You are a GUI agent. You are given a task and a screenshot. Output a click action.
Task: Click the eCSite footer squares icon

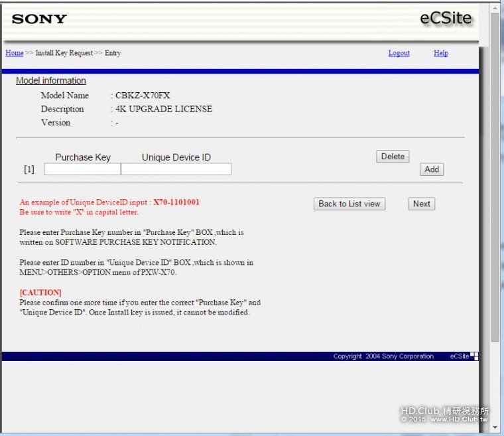click(x=474, y=356)
